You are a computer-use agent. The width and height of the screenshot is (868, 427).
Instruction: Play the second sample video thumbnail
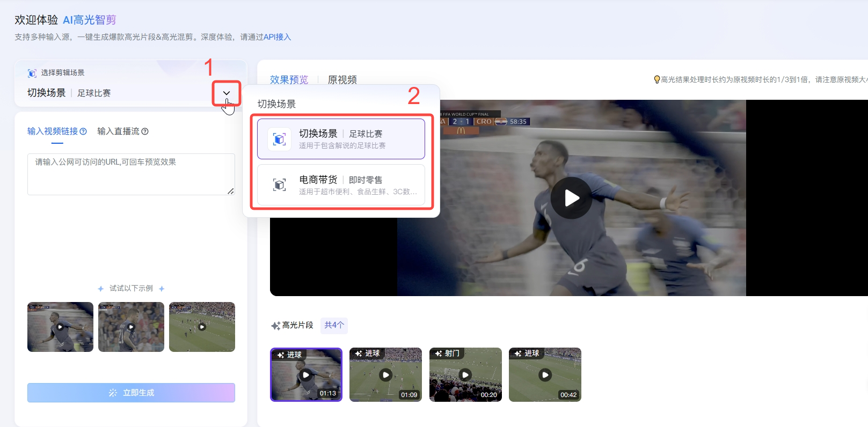(x=131, y=327)
